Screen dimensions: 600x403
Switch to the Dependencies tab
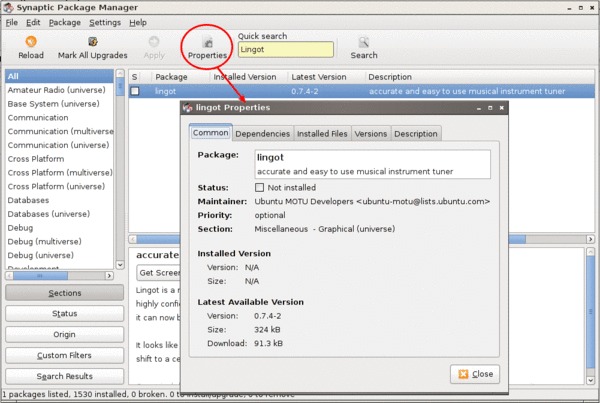tap(264, 134)
